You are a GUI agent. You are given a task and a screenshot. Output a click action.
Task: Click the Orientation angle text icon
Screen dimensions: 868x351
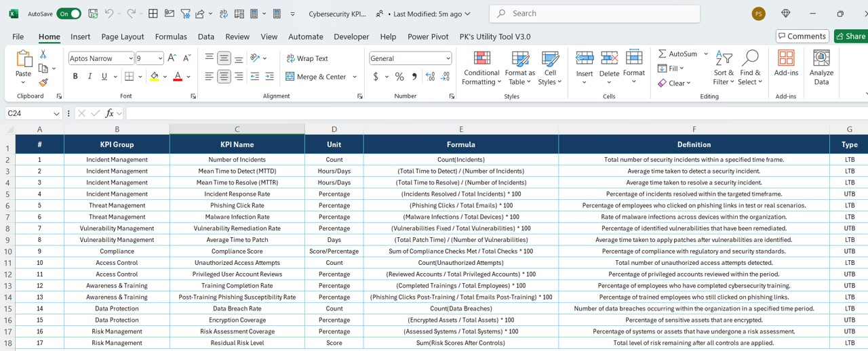[255, 58]
